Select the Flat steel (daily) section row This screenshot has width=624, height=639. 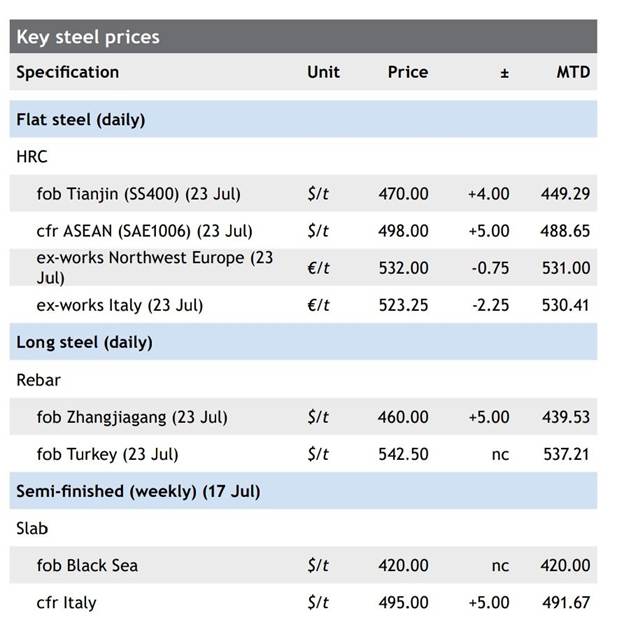click(x=81, y=119)
